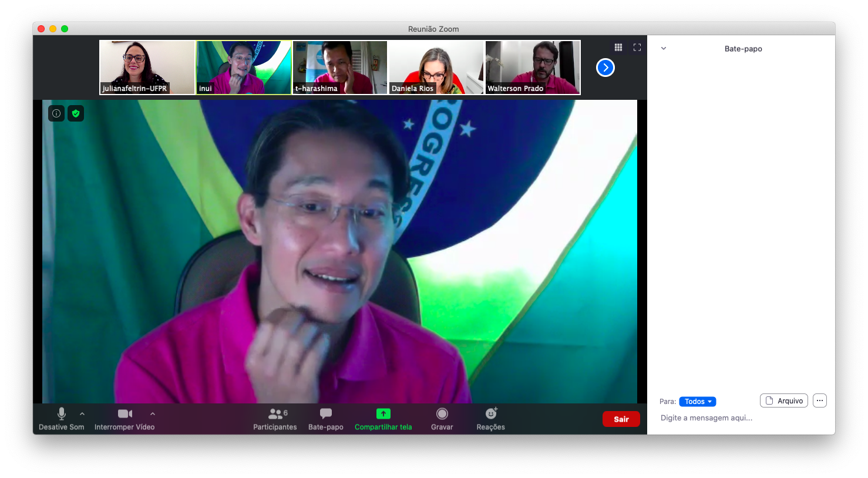868x478 pixels.
Task: Expand video options arrow beside camera
Action: click(x=153, y=413)
